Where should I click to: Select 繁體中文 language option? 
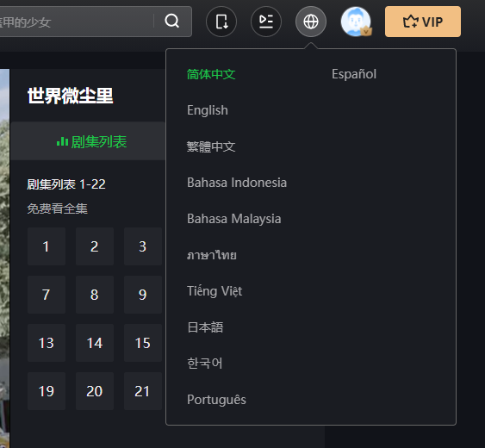click(211, 146)
